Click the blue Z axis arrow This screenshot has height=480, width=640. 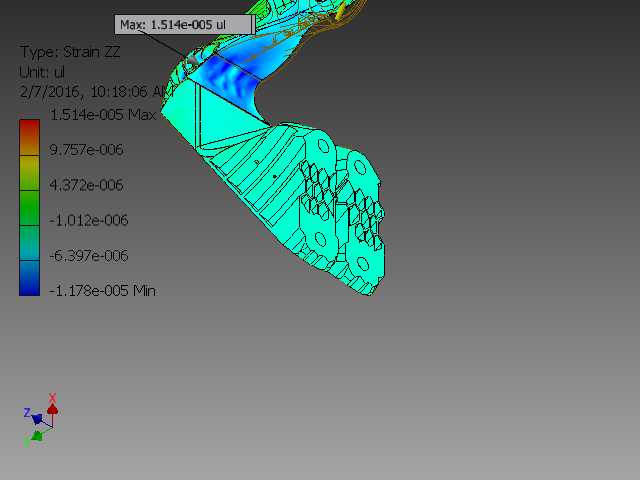[37, 419]
